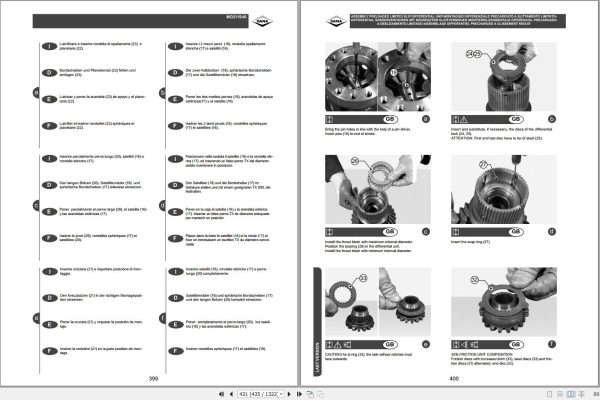Click the document code in page 399 header
600x400 pixels.
pos(236,17)
